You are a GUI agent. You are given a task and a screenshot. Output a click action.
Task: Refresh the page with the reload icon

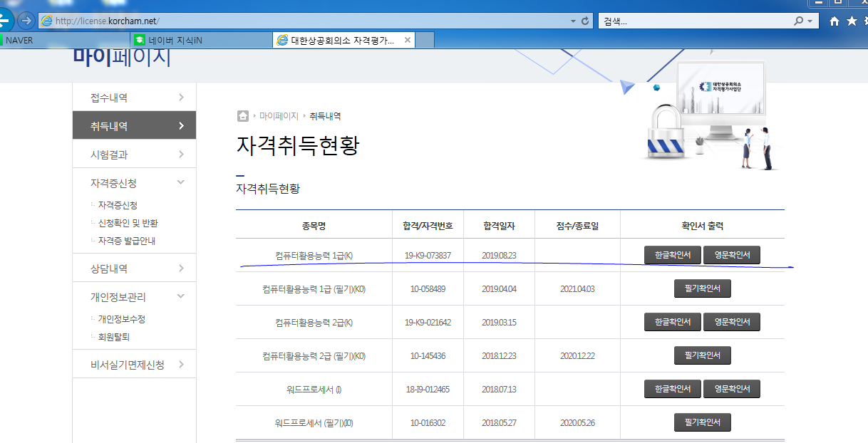click(586, 21)
